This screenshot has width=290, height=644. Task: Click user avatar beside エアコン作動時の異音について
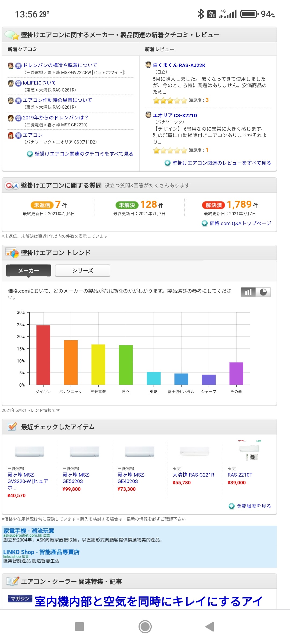(11, 101)
